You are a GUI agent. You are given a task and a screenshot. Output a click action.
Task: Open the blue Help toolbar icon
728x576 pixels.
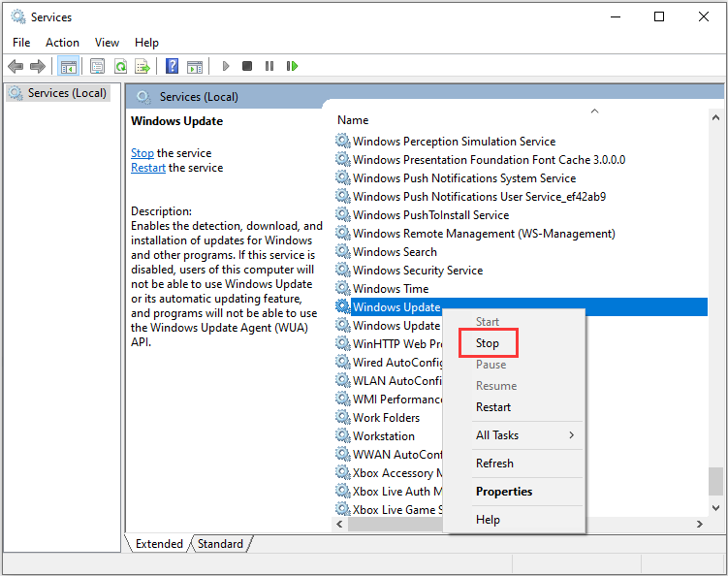tap(172, 66)
